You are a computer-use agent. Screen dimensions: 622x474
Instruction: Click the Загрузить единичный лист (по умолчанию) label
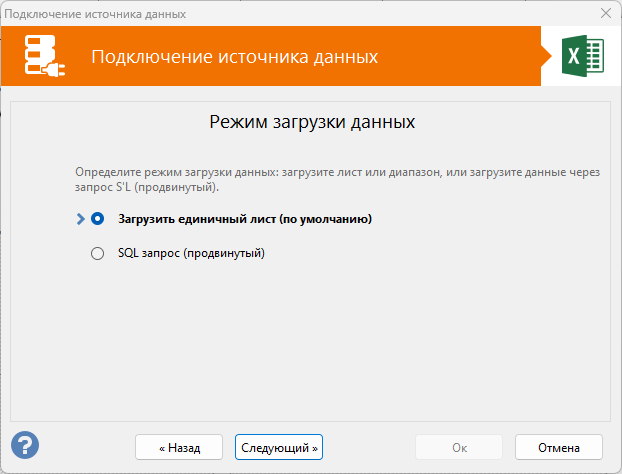pos(245,218)
